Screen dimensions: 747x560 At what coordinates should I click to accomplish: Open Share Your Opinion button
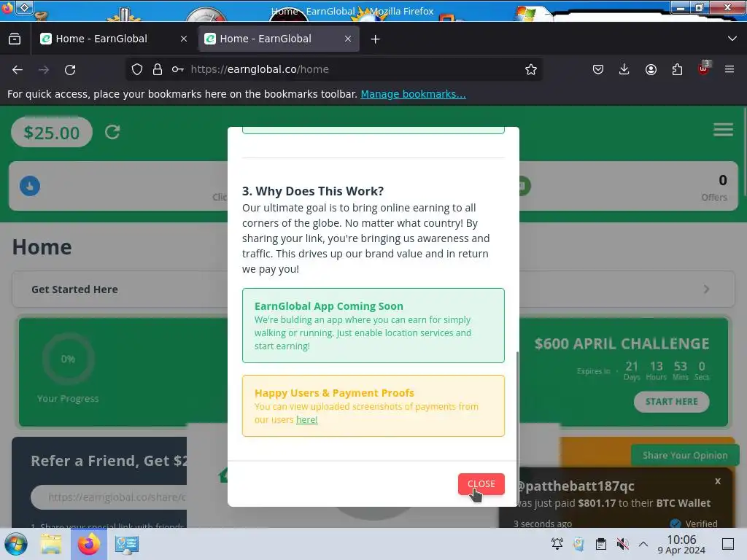point(684,455)
